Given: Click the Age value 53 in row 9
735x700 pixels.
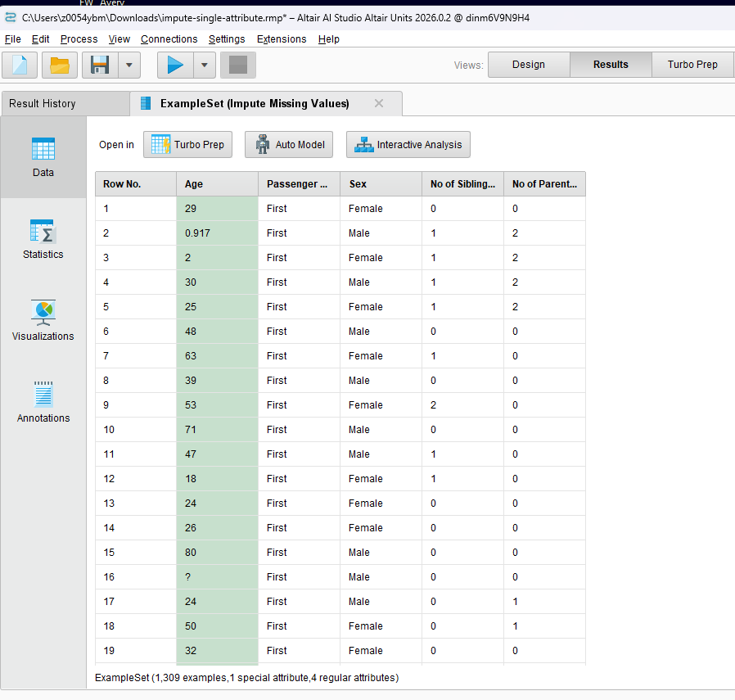Looking at the screenshot, I should [x=218, y=405].
